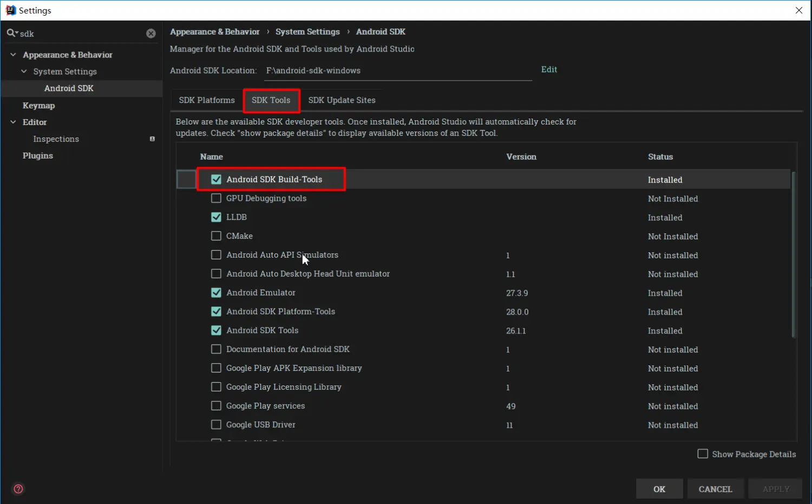
Task: Click Edit link for SDK location
Action: pos(549,69)
